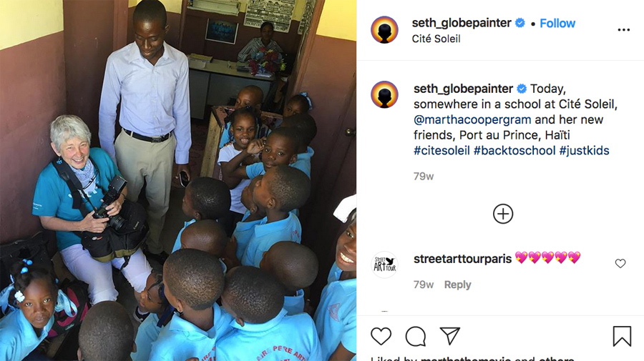
Task: Open streetarttourparis username in comments
Action: [x=462, y=259]
